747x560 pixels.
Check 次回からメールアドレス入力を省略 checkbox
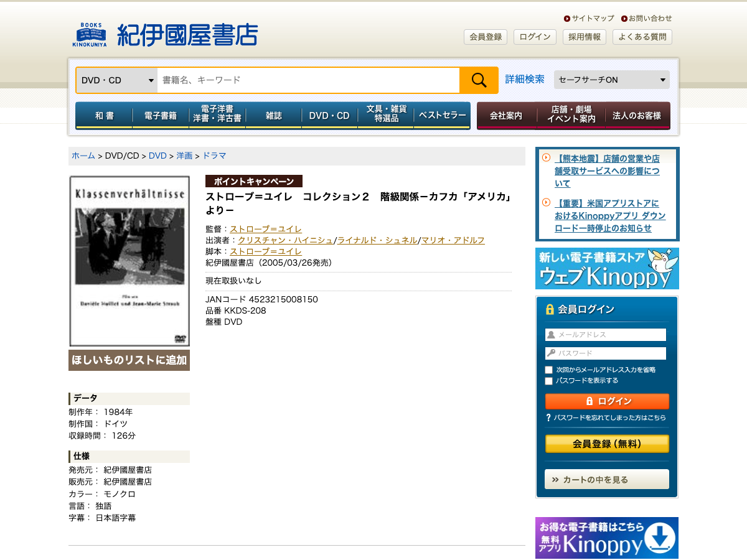click(x=549, y=370)
